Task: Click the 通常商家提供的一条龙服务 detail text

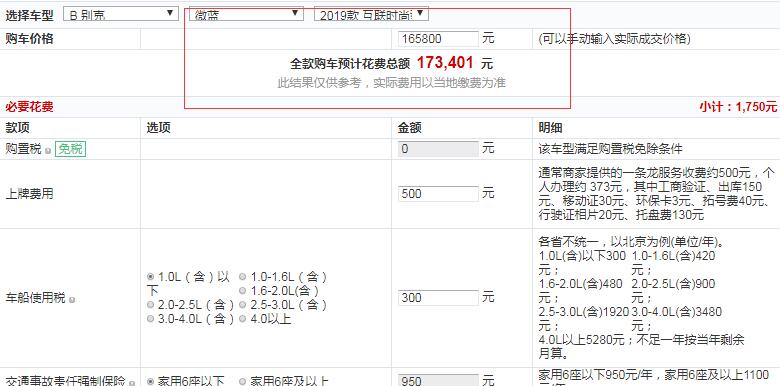Action: coord(656,194)
